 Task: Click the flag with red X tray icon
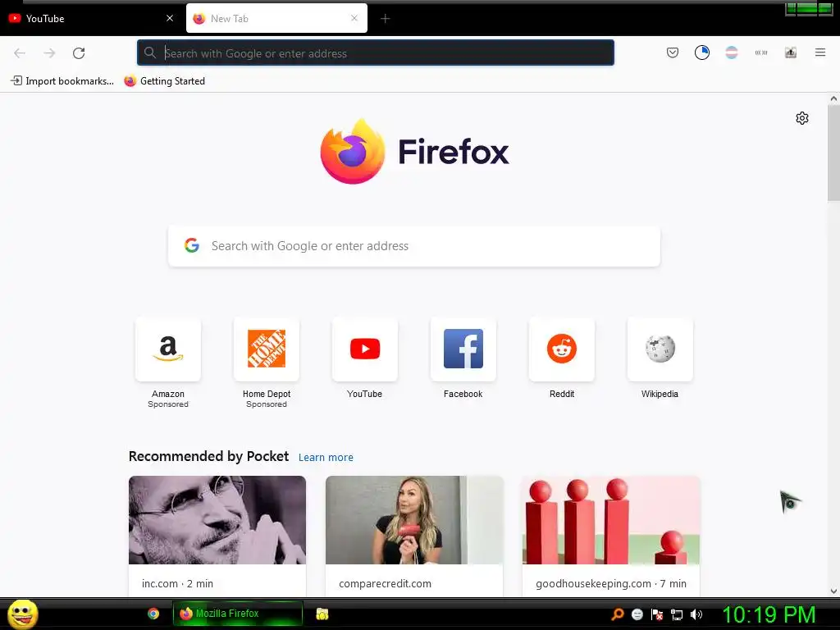tap(657, 614)
